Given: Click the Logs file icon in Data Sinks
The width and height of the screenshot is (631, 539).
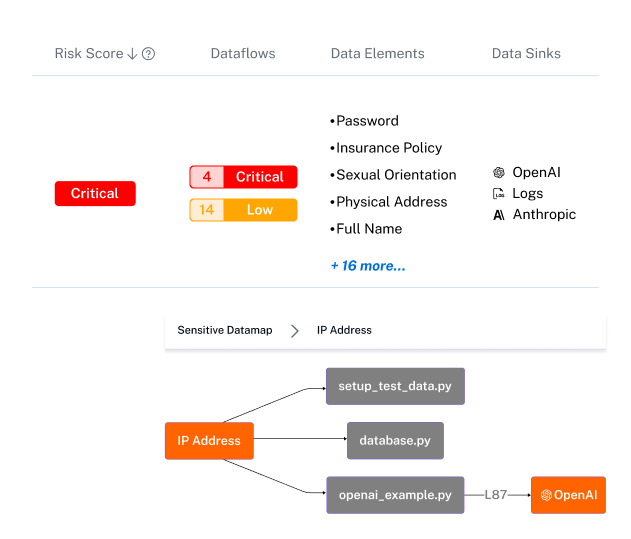Looking at the screenshot, I should [x=499, y=193].
